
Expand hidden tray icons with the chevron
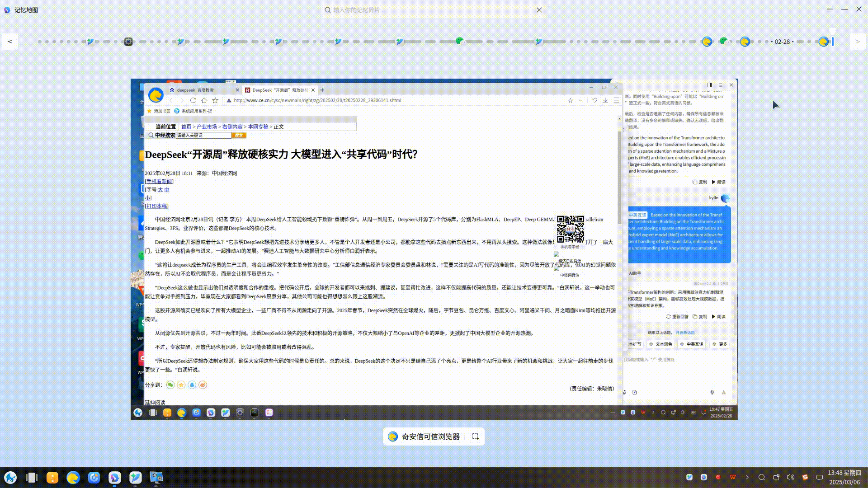coord(747,477)
